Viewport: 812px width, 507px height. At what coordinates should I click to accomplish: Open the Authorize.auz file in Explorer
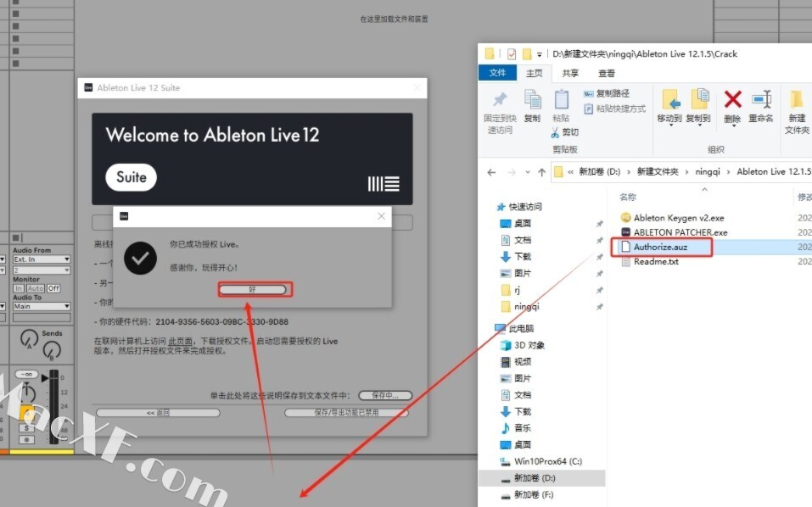pos(660,248)
